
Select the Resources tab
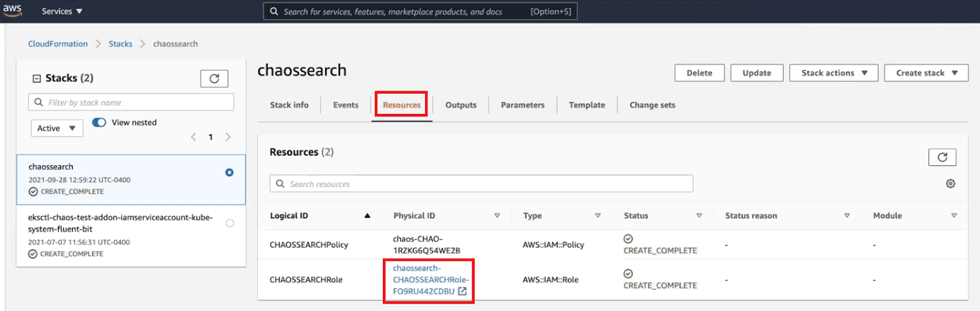402,105
